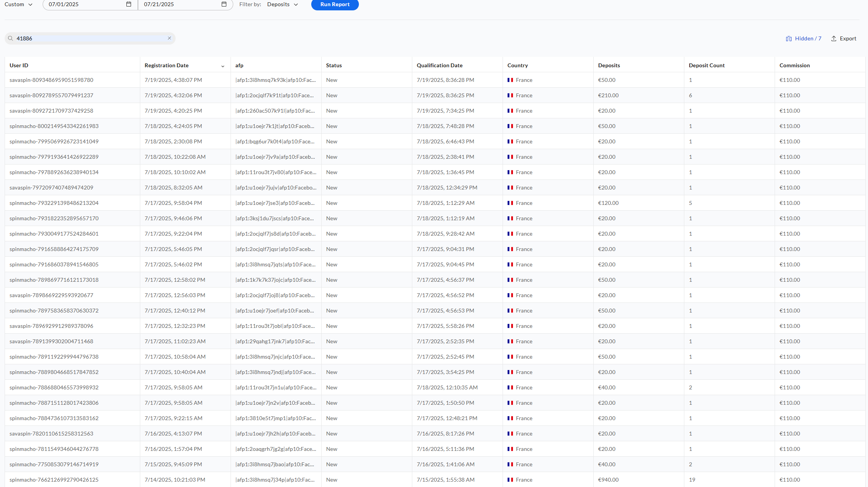Click the Status column header
The width and height of the screenshot is (868, 487).
tap(334, 65)
